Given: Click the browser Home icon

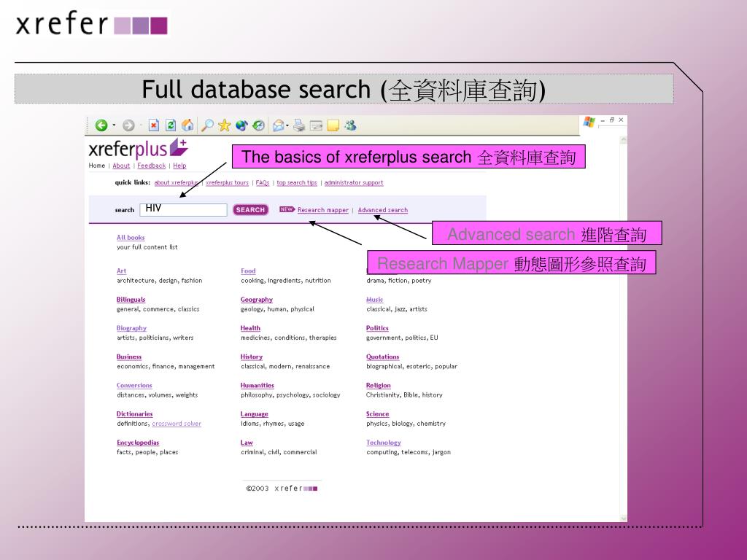Looking at the screenshot, I should (187, 125).
